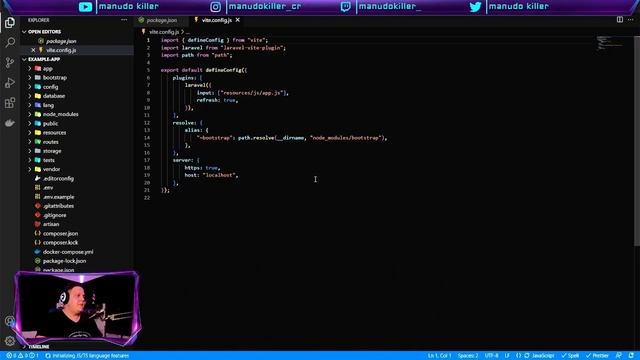This screenshot has width=640, height=360.
Task: Open the Source Control view
Action: [10, 62]
